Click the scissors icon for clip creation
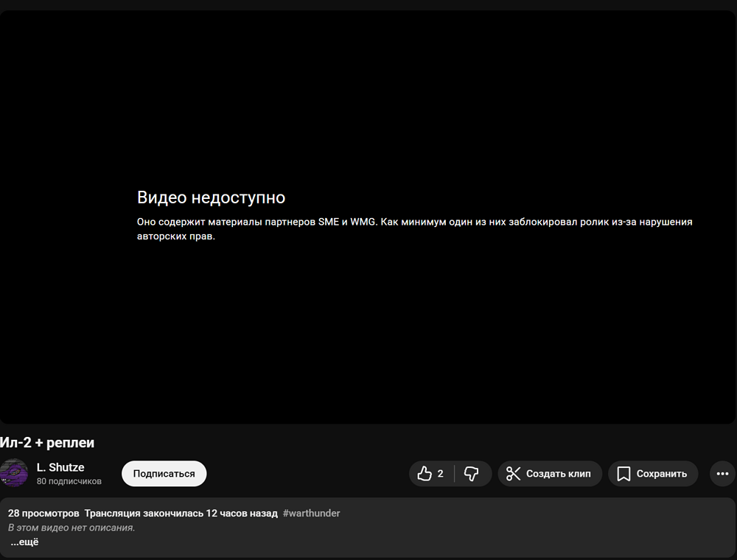The height and width of the screenshot is (560, 737). 514,474
